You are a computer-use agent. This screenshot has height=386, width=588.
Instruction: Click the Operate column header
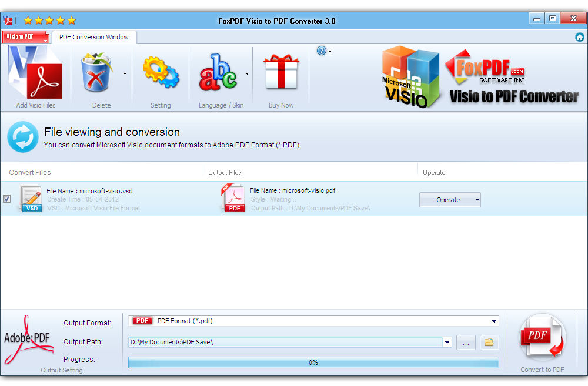[434, 173]
